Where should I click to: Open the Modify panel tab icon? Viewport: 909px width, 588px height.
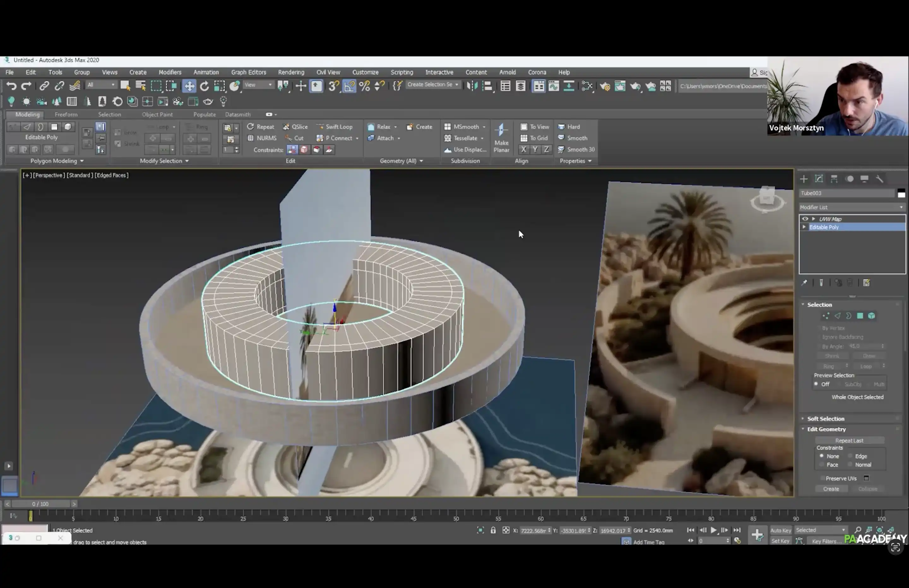coord(819,179)
